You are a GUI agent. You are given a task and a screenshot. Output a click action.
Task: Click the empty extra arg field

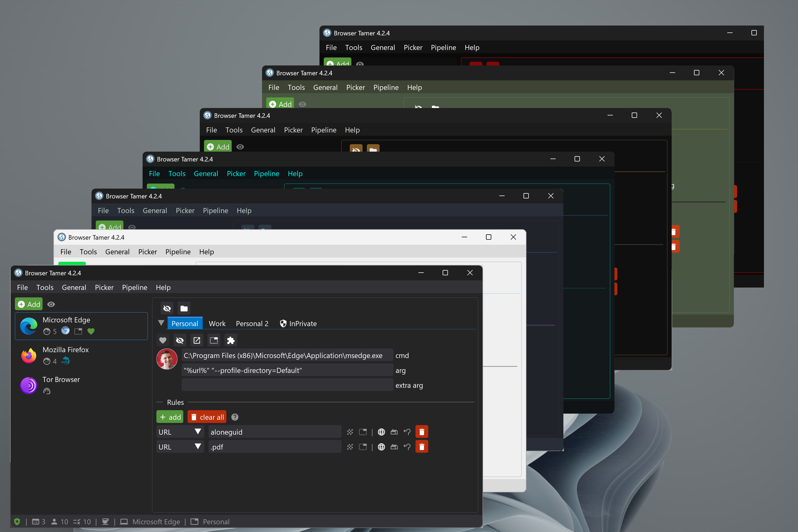287,385
